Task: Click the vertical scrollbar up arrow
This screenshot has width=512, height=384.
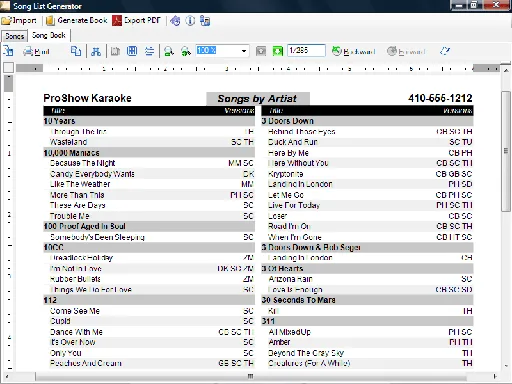Action: (506, 71)
